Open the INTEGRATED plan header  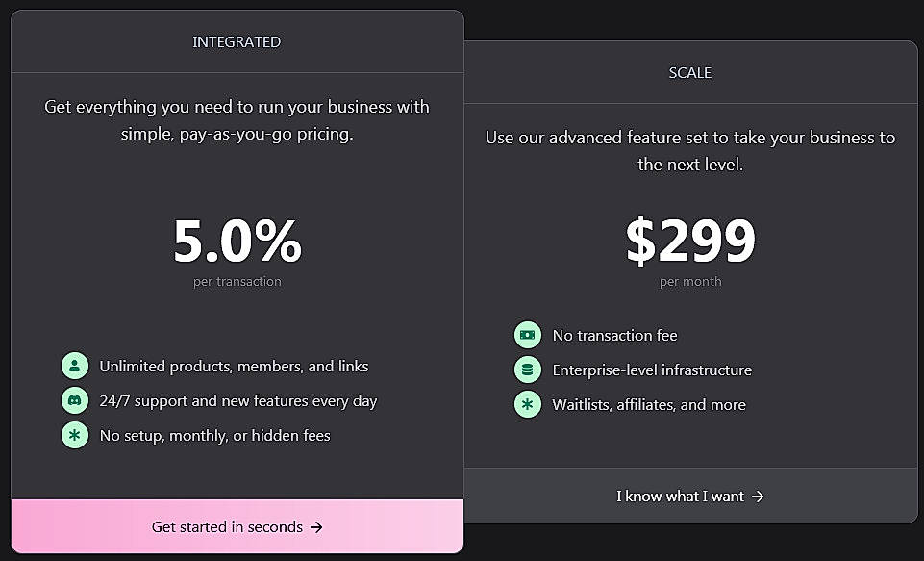237,41
